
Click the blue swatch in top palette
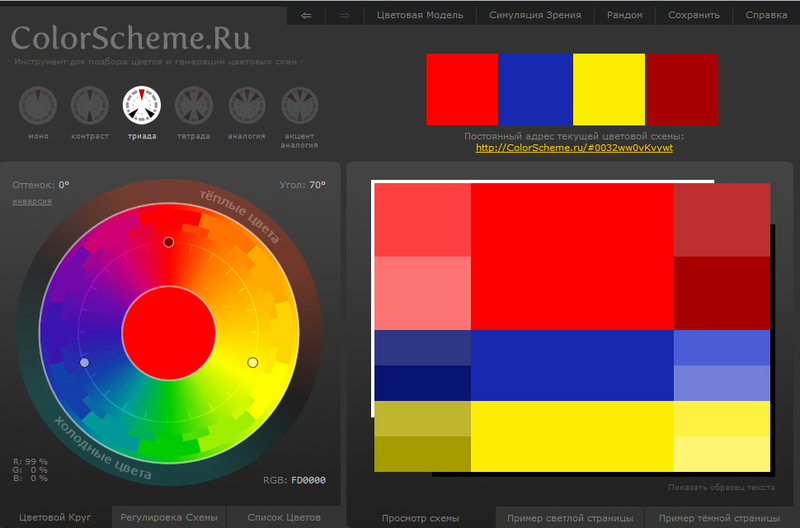[x=536, y=89]
